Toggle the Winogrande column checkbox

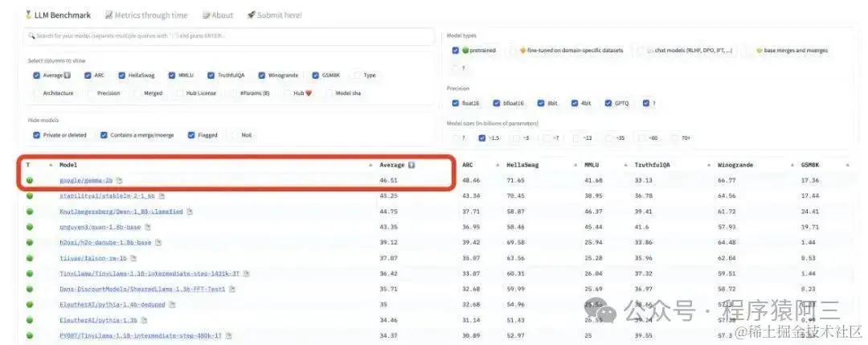tap(261, 76)
